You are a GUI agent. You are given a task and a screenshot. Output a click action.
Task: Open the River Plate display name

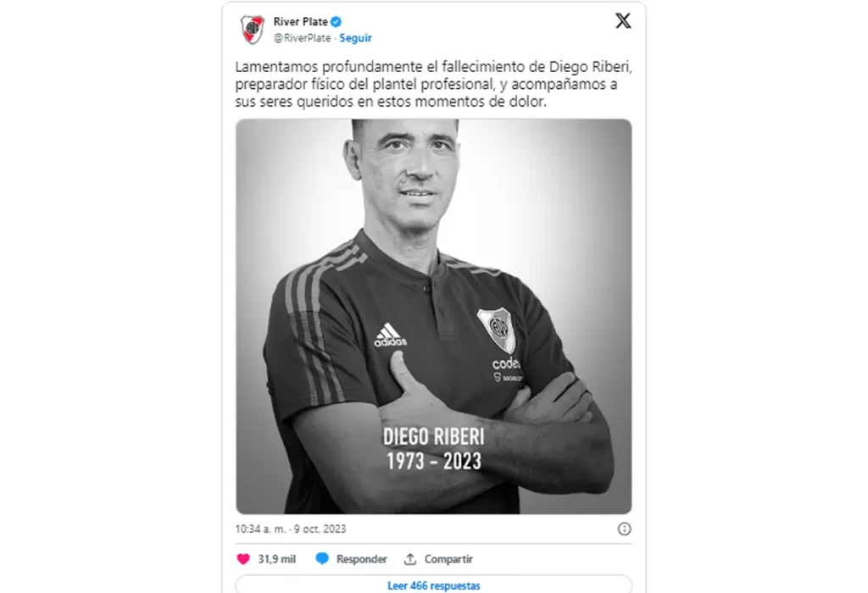coord(301,21)
